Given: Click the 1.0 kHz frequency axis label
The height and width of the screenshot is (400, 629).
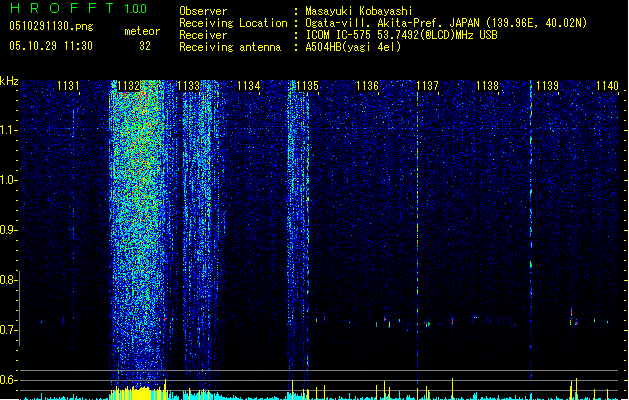Looking at the screenshot, I should click(8, 180).
